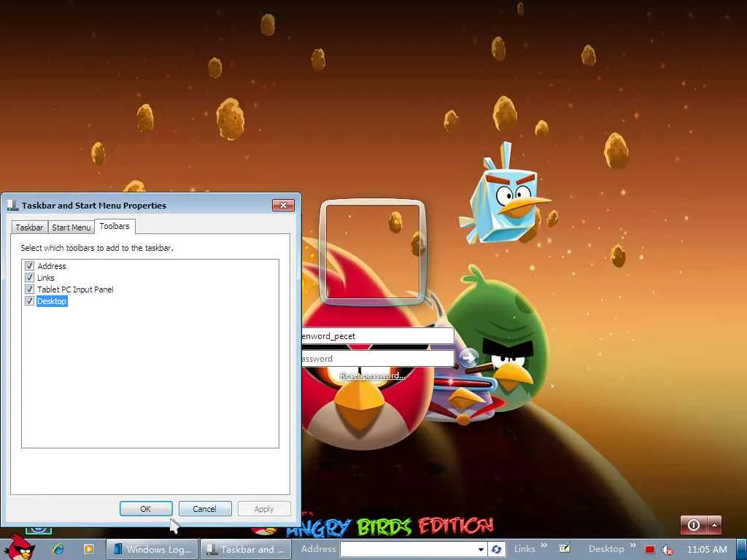Select the Toolbars tab
The image size is (747, 560).
pos(115,226)
